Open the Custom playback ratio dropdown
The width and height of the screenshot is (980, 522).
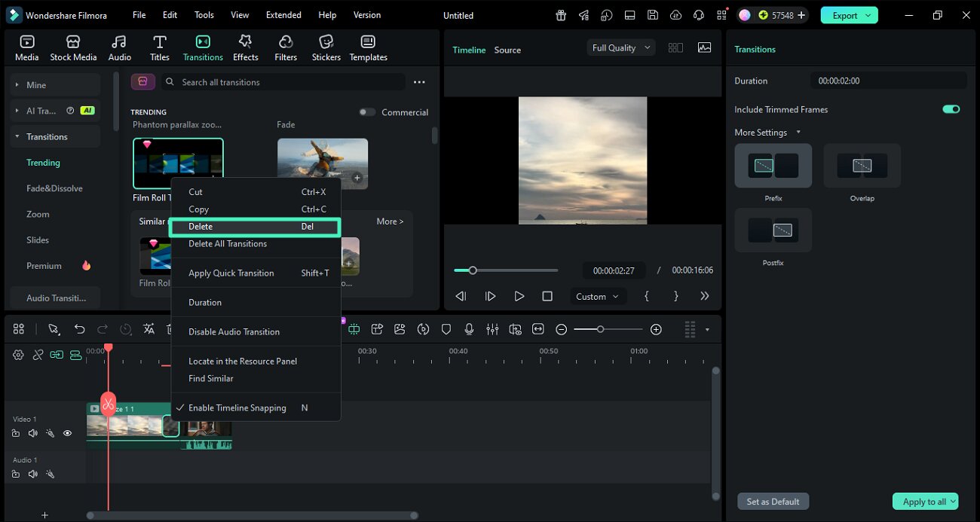click(x=597, y=296)
